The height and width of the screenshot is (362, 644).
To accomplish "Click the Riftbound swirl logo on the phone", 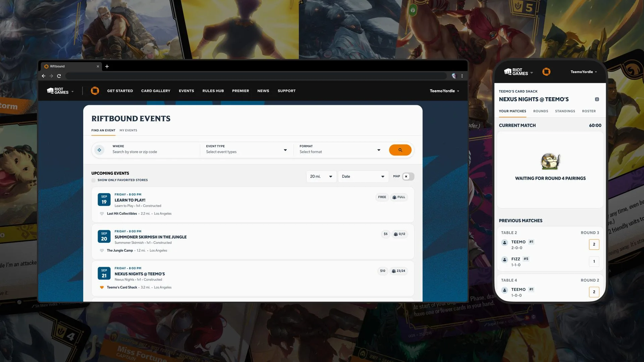I will pyautogui.click(x=546, y=72).
